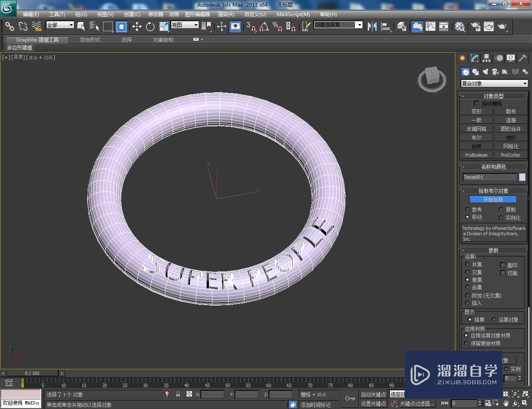
Task: Open the Render Setup teapot icon
Action: coord(475,27)
